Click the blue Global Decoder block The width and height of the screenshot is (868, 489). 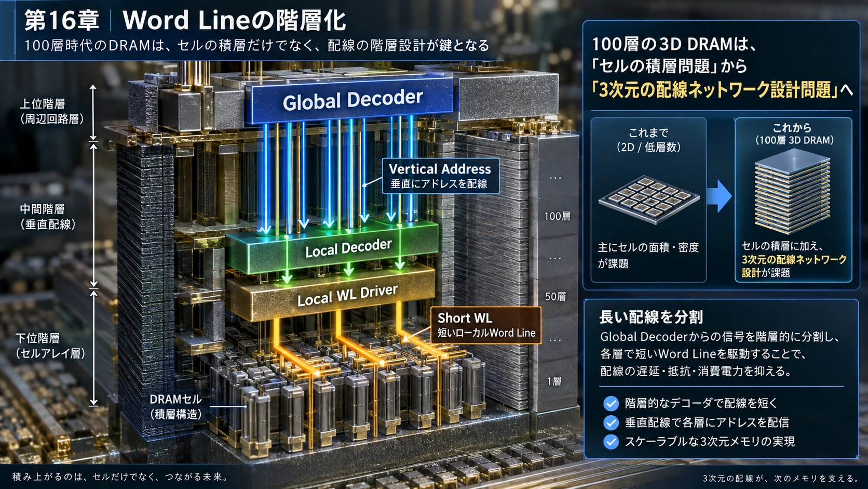(x=353, y=100)
